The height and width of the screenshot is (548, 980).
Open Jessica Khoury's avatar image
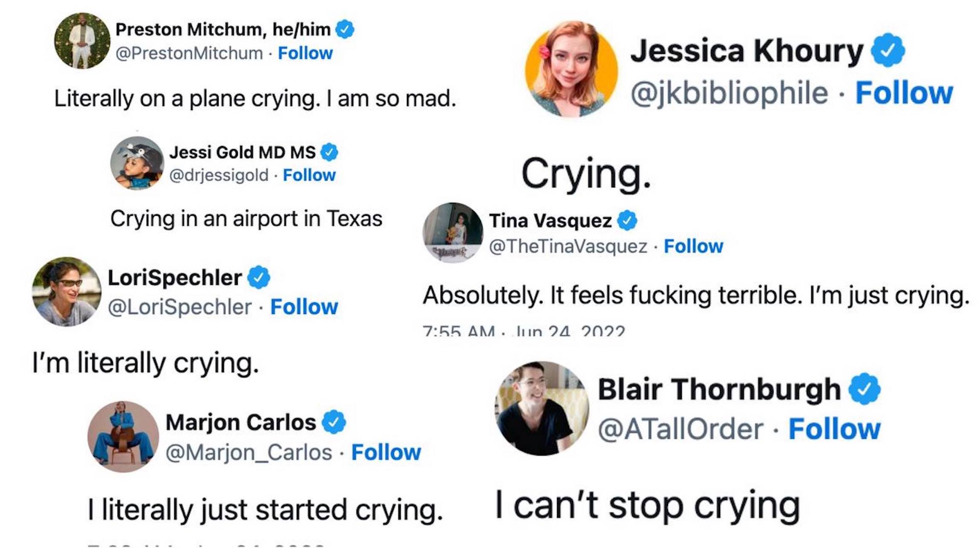point(571,70)
